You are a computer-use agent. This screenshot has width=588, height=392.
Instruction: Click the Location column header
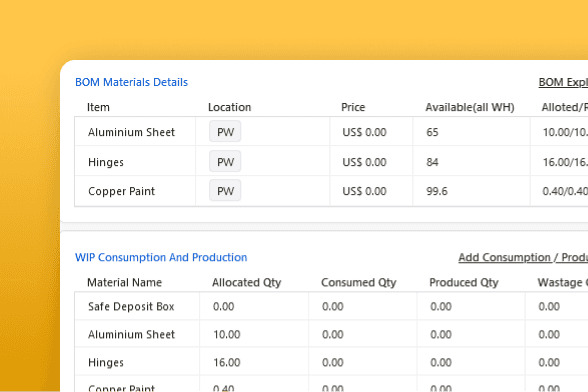229,107
